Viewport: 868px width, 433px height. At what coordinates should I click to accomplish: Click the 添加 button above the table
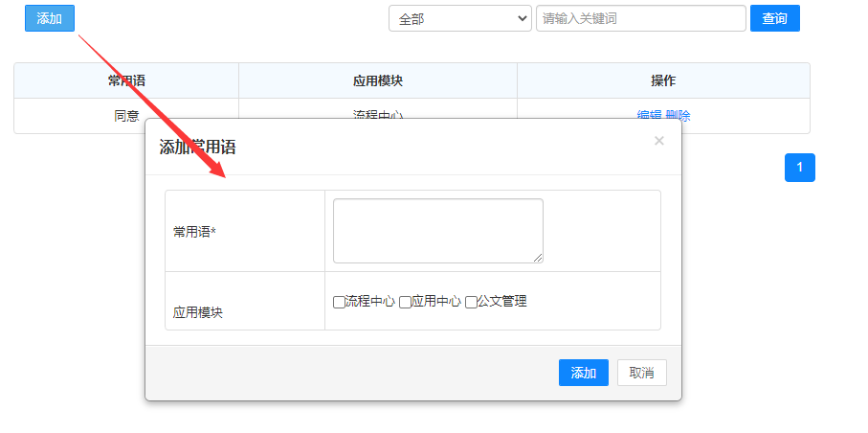coord(50,18)
